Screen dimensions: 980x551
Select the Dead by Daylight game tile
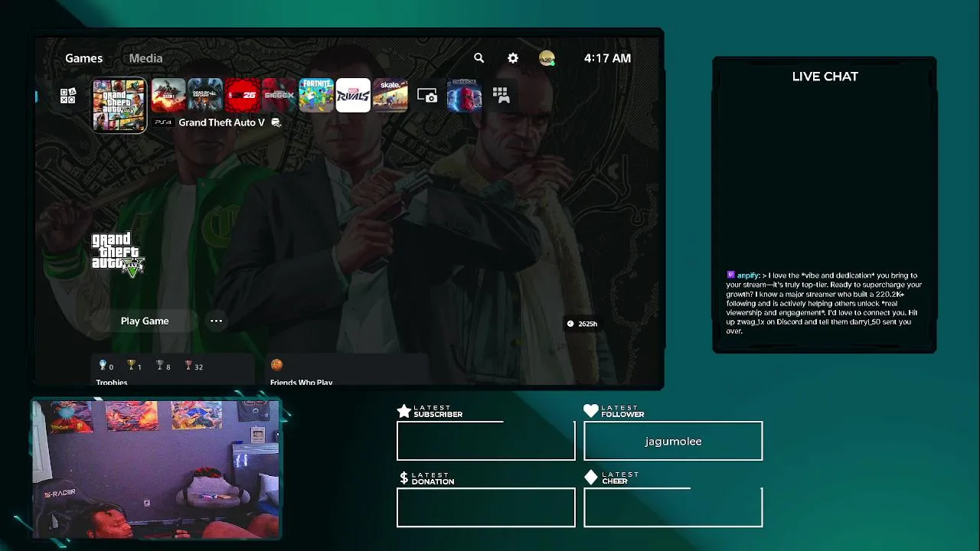click(205, 96)
